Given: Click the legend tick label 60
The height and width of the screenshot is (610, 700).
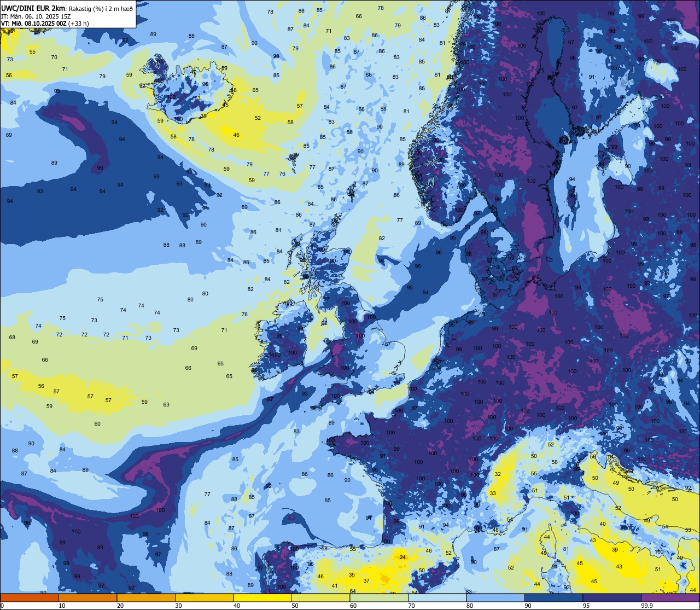Looking at the screenshot, I should [x=353, y=606].
